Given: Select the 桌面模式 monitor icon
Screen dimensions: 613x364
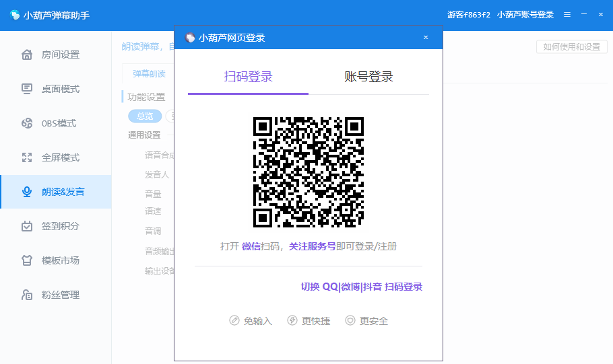Looking at the screenshot, I should (x=26, y=89).
